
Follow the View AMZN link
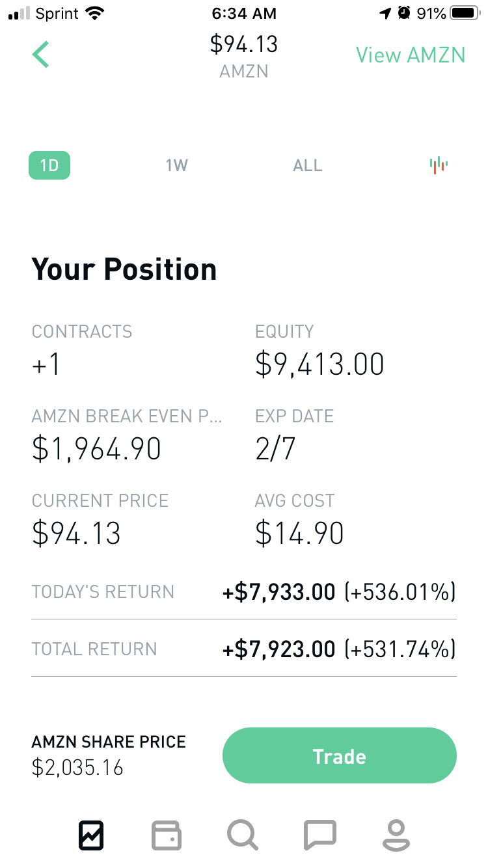tap(411, 55)
